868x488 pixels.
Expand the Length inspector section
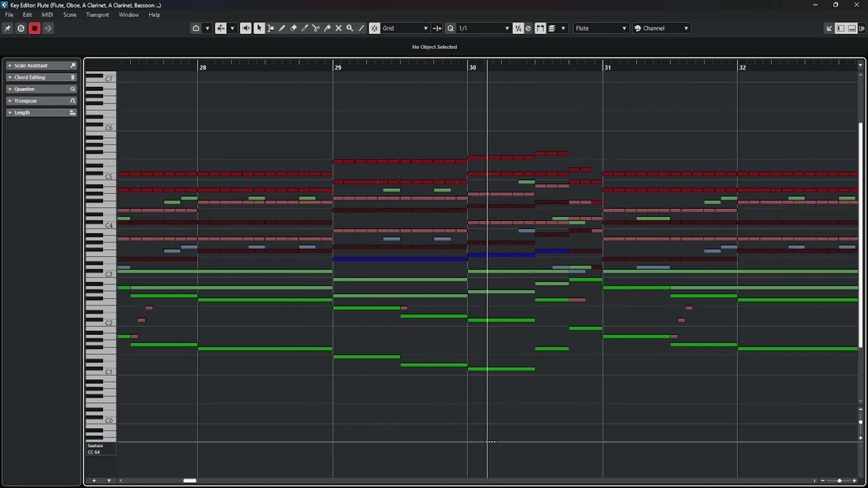(x=41, y=113)
